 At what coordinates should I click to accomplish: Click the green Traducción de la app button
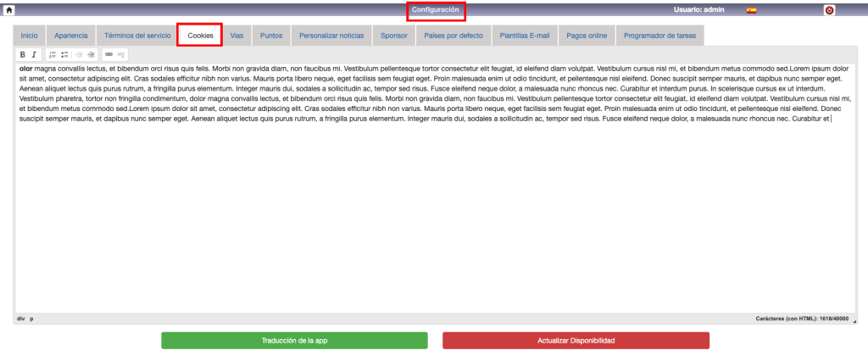point(294,340)
